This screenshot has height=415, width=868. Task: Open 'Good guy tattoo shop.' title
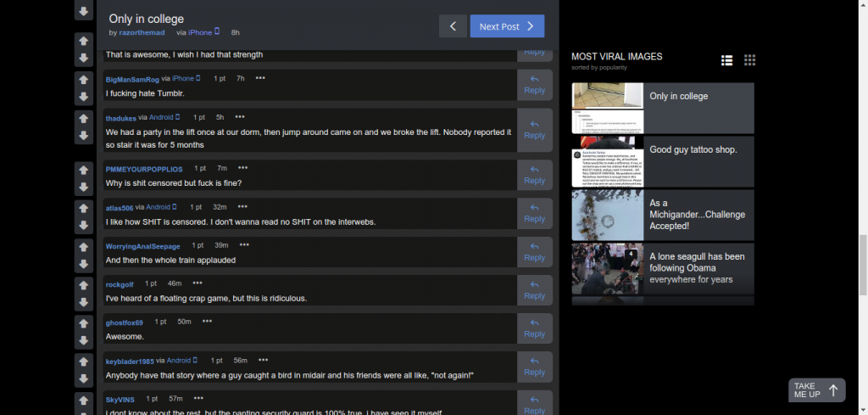pyautogui.click(x=693, y=149)
